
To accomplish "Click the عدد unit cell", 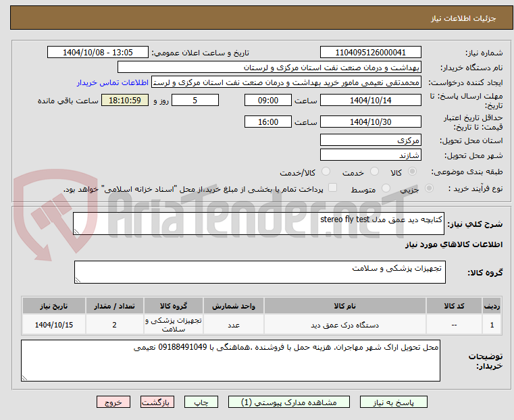I will (x=234, y=325).
